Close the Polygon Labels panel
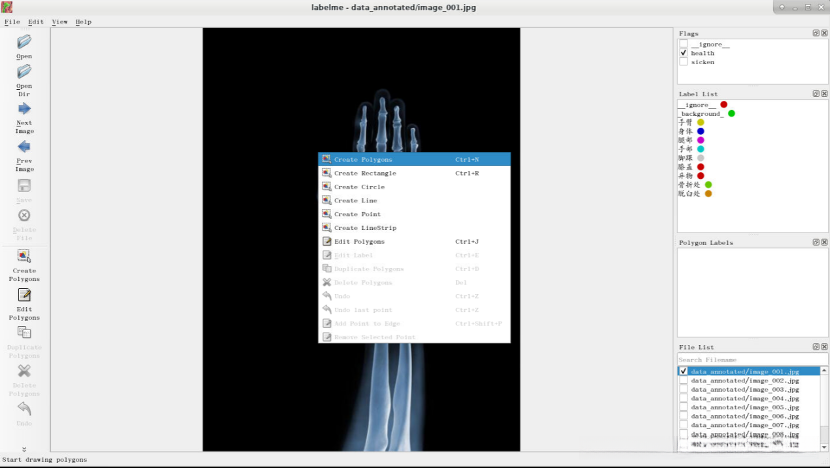The width and height of the screenshot is (830, 468). pyautogui.click(x=824, y=242)
